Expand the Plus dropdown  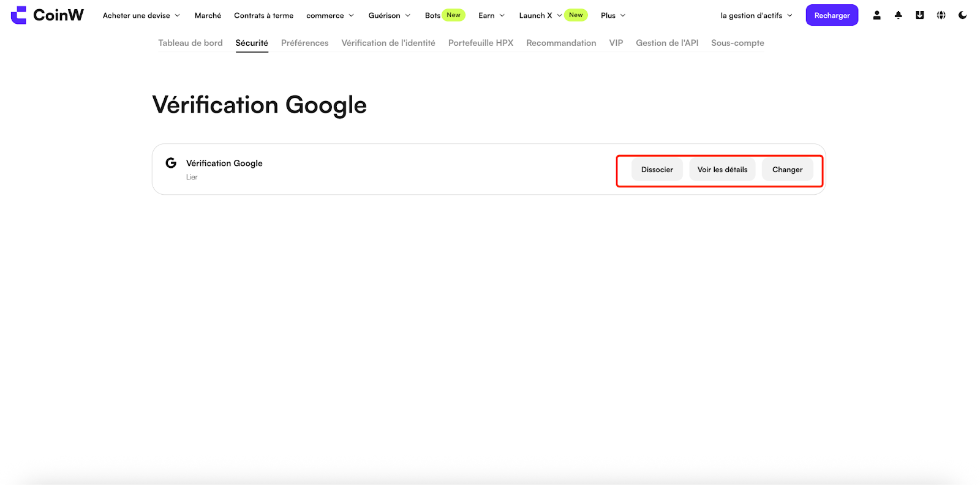pos(613,15)
